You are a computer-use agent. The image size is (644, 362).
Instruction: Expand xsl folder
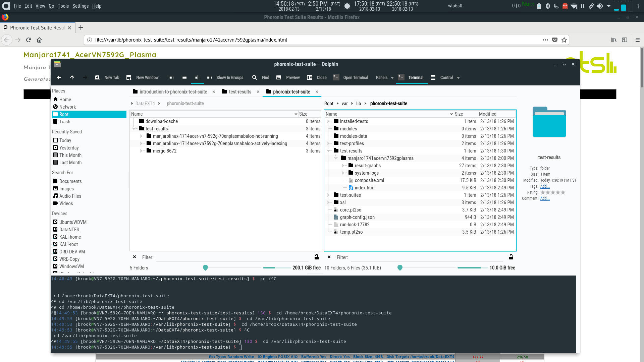(329, 202)
